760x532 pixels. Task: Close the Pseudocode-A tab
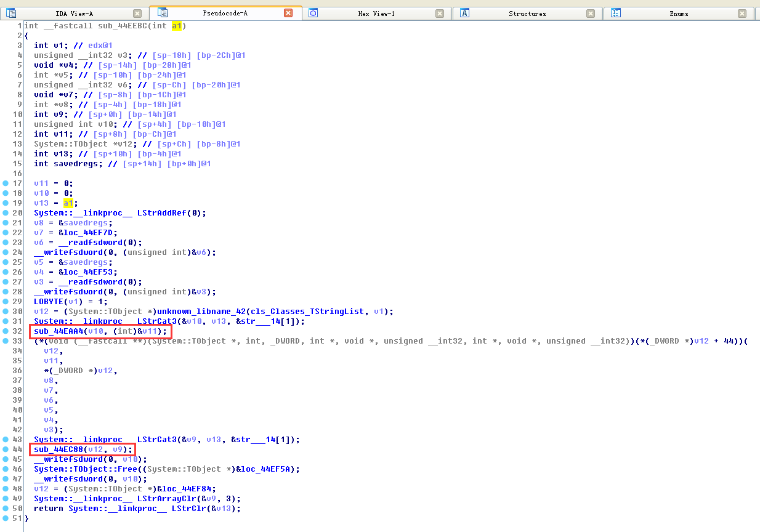288,14
